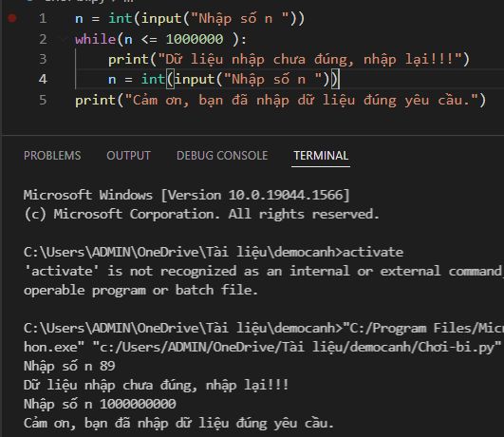
Task: Click line number 1 in the gutter
Action: [43, 18]
